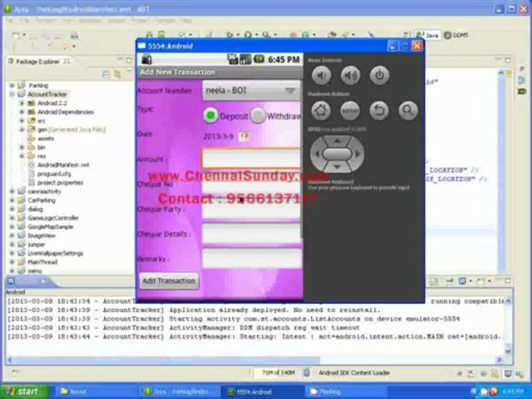Click the emulator MENU hardware button
The image size is (532, 399).
pyautogui.click(x=350, y=110)
